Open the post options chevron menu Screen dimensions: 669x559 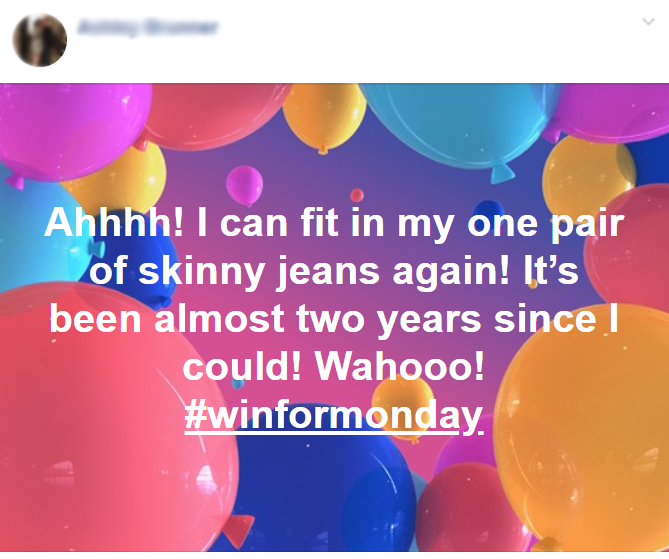648,21
